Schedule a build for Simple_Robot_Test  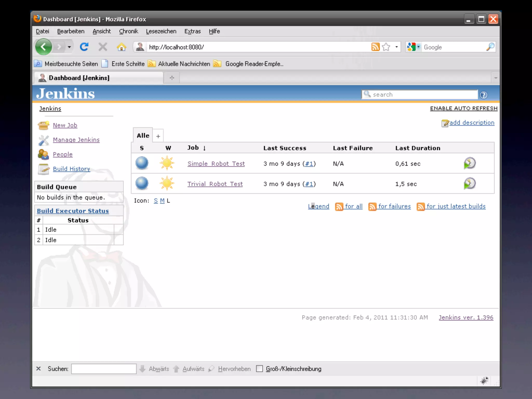pos(469,163)
